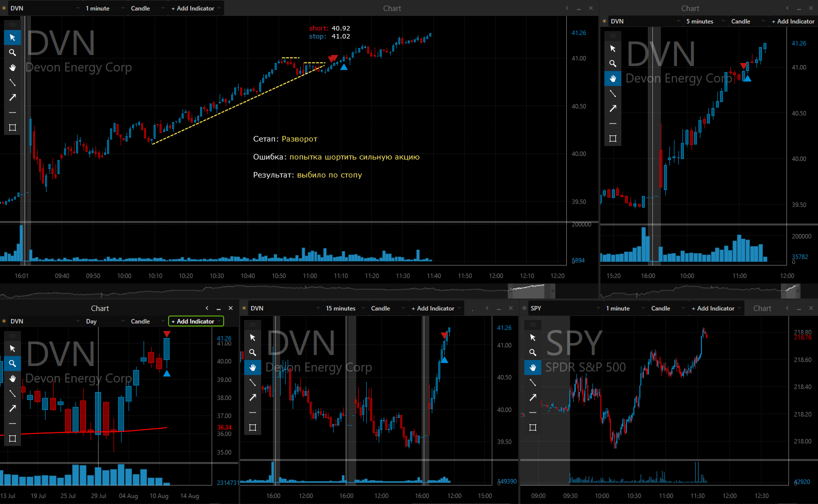Select zoom magnifier tool in DVN 1 minute chart
Viewport: 818px width, 504px height.
(13, 52)
